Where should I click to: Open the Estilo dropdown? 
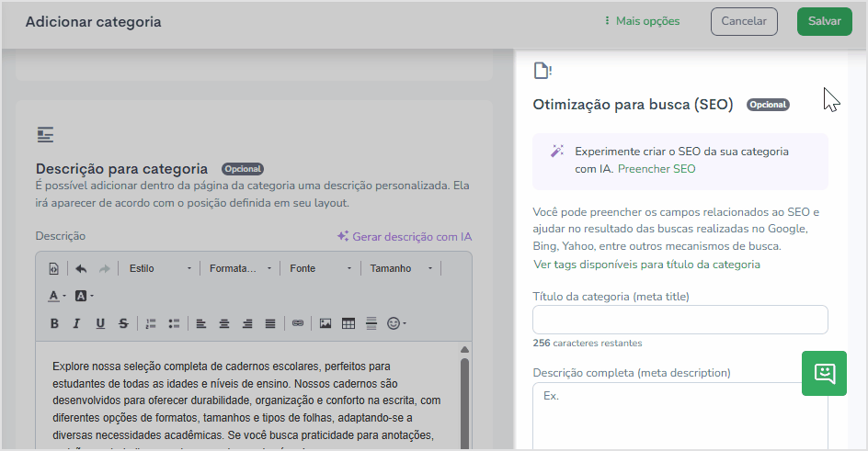click(160, 268)
